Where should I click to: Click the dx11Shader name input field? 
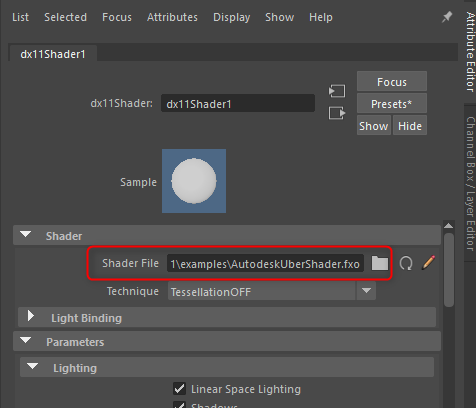[x=238, y=103]
